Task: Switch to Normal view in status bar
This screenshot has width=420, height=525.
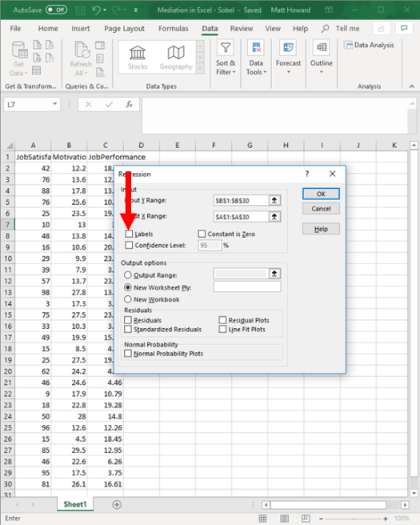Action: [263, 519]
